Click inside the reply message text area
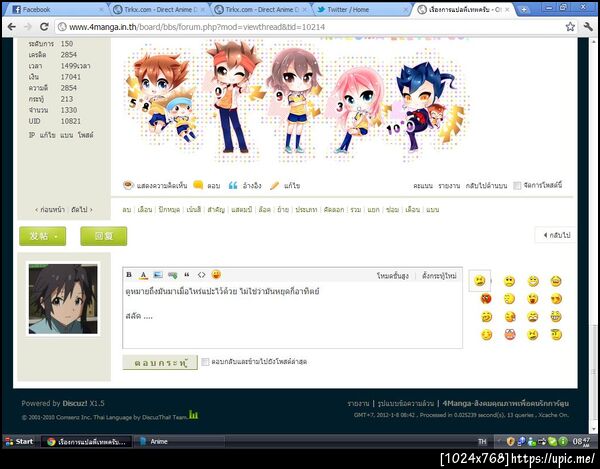600x469 pixels. tap(292, 315)
